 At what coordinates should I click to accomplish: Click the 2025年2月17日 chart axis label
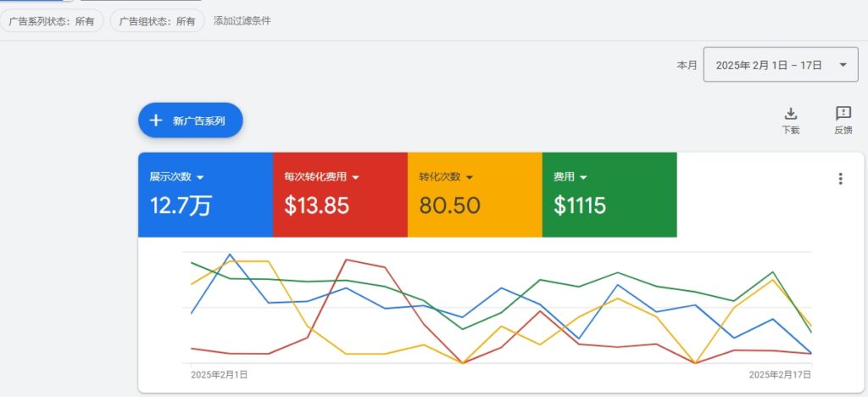(780, 374)
